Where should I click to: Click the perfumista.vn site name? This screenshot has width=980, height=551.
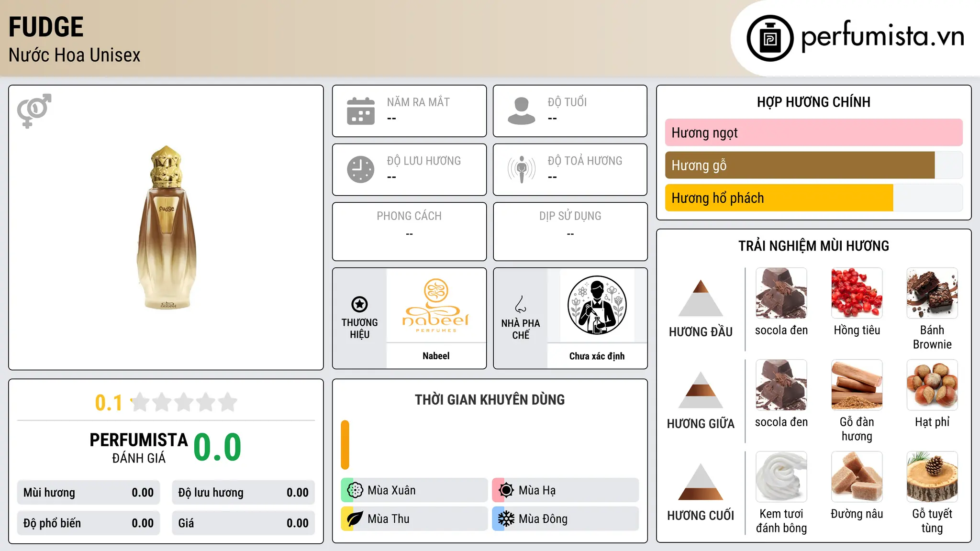[883, 37]
